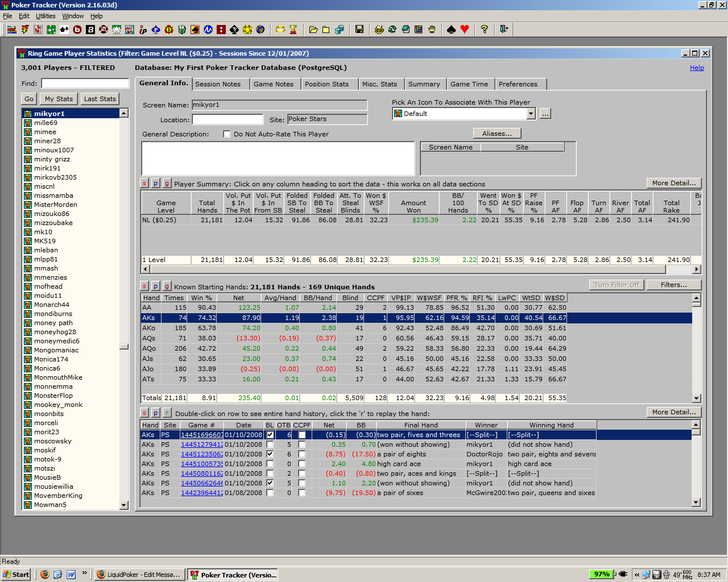Select player 'MonsterFlop' in the list

click(53, 396)
